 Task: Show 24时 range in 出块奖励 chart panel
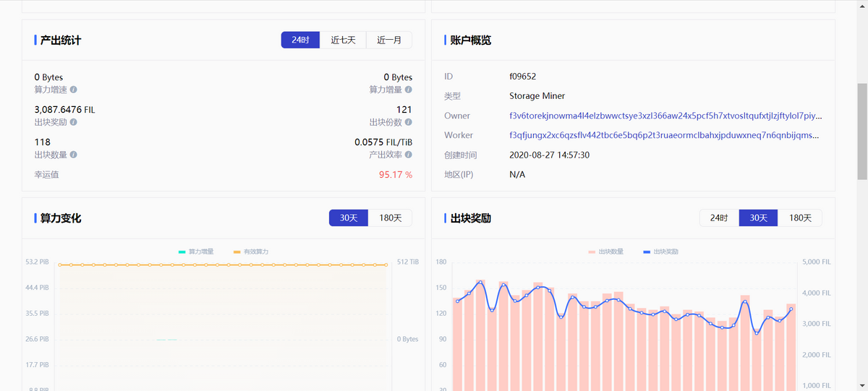(x=719, y=218)
